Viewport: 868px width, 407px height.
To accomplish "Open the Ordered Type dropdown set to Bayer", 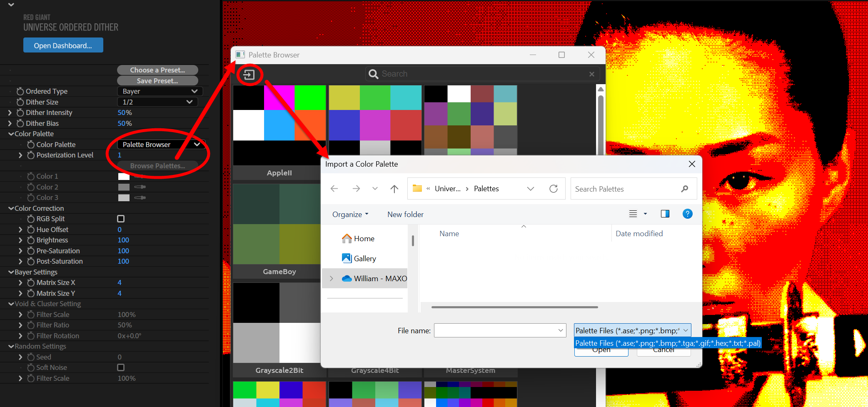I will (x=160, y=91).
